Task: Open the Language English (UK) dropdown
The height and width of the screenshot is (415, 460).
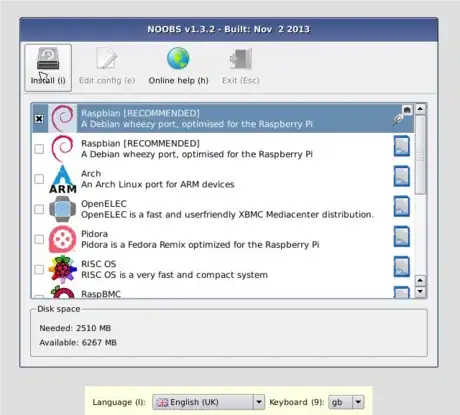Action: [x=208, y=402]
